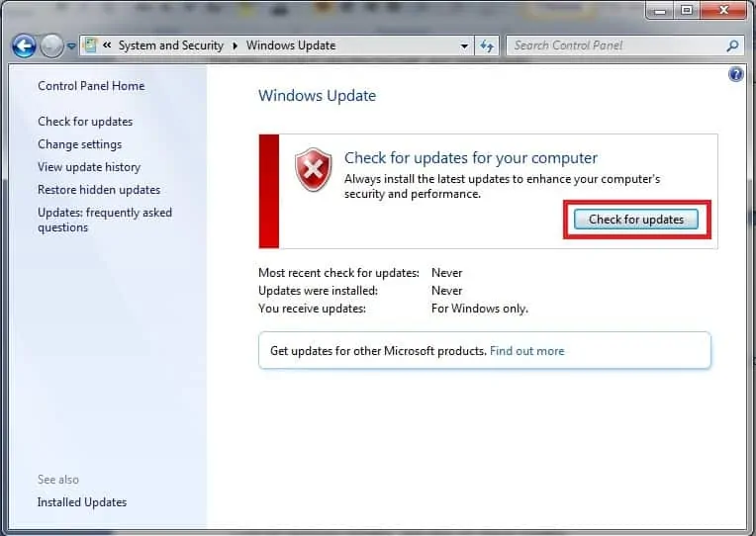Click the For Windows only. value

coord(480,309)
